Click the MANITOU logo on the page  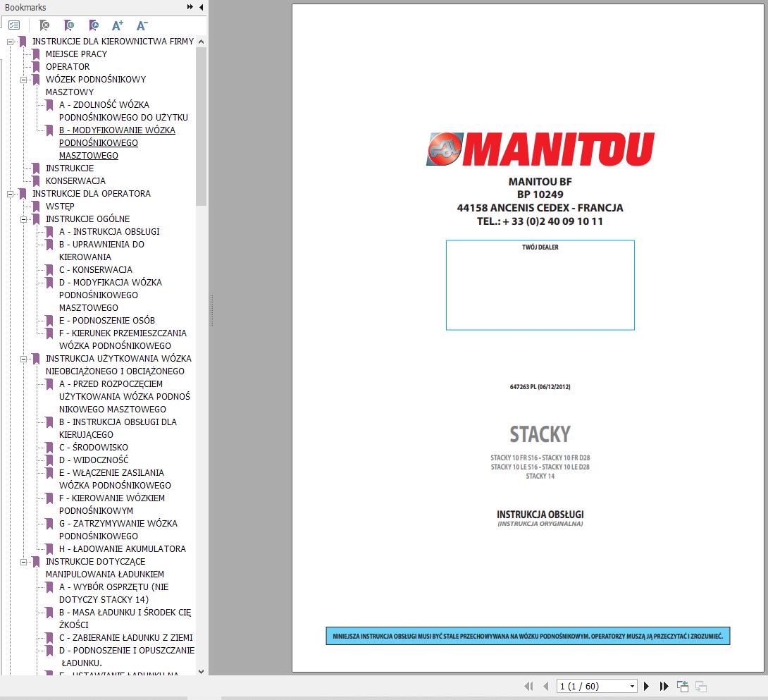tap(540, 149)
